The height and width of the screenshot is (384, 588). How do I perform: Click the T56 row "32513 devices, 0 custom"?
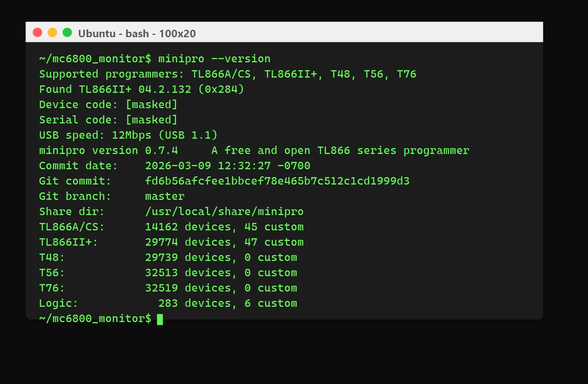[221, 273]
